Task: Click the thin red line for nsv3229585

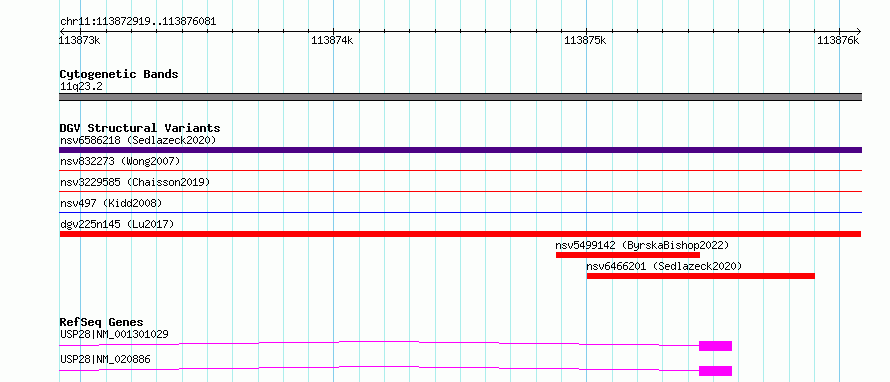Action: coord(460,191)
